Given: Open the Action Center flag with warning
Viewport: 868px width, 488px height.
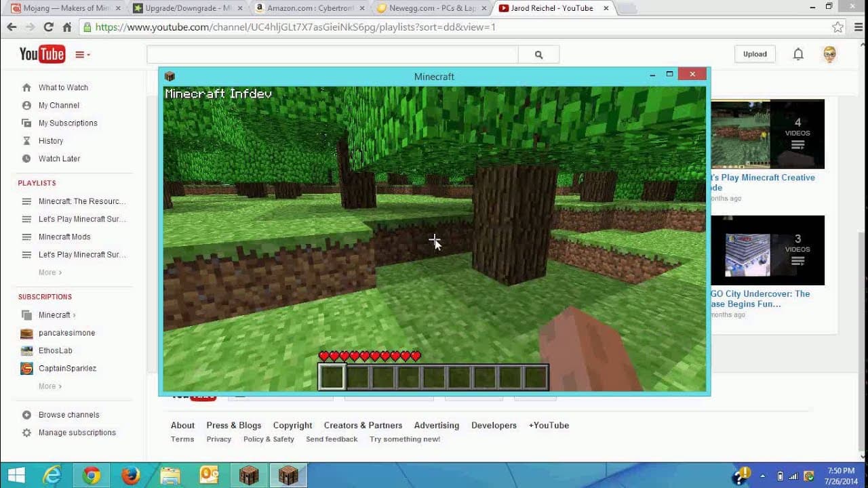Looking at the screenshot, I should pyautogui.click(x=743, y=474).
